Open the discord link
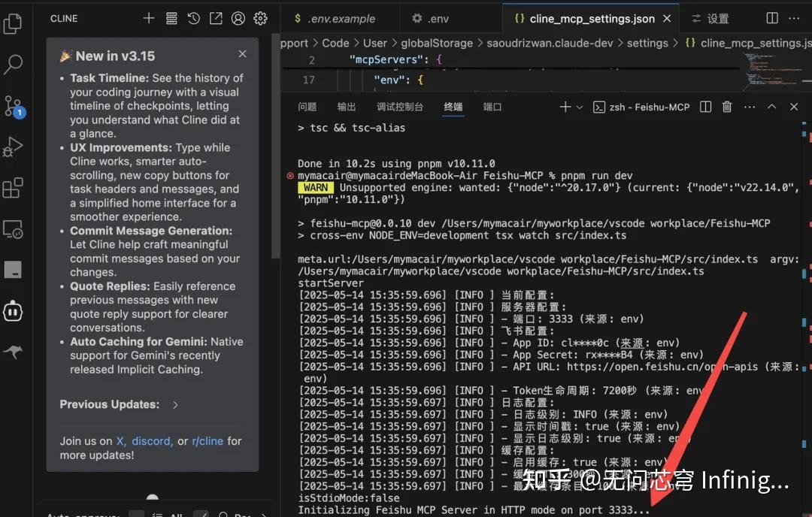The image size is (812, 517). coord(151,441)
